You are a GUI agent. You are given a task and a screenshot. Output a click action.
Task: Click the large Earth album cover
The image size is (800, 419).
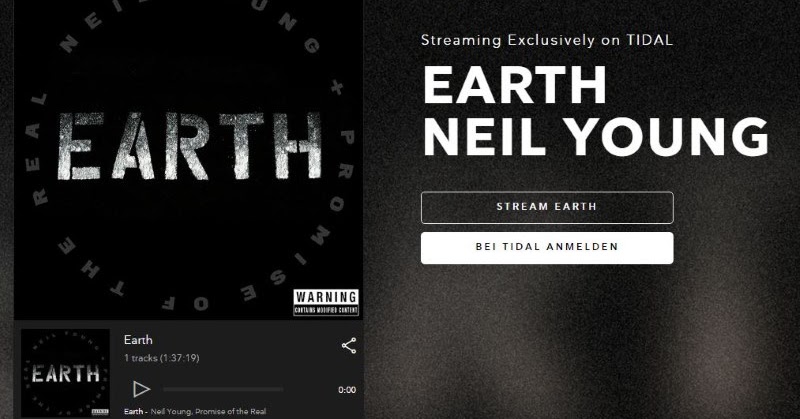click(x=188, y=159)
